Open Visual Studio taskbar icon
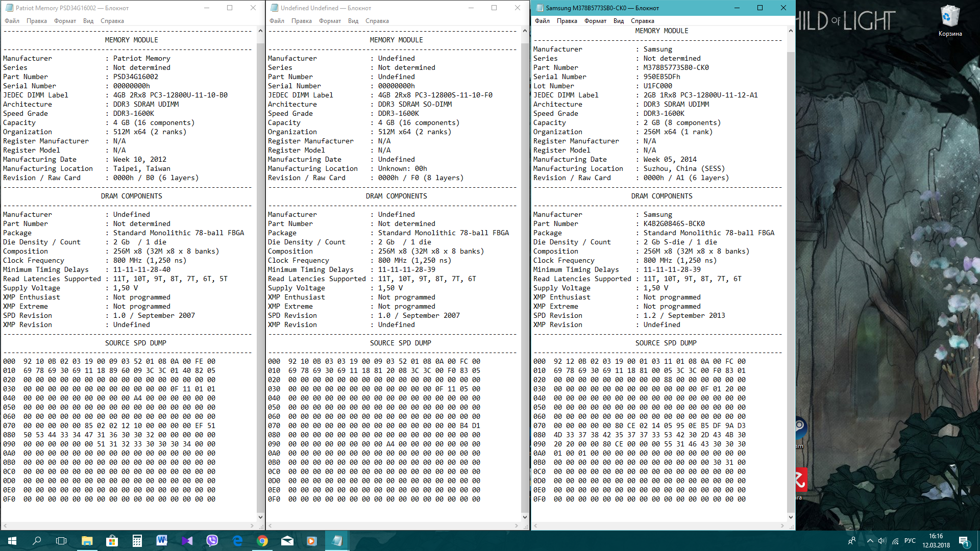The height and width of the screenshot is (551, 980). (187, 541)
